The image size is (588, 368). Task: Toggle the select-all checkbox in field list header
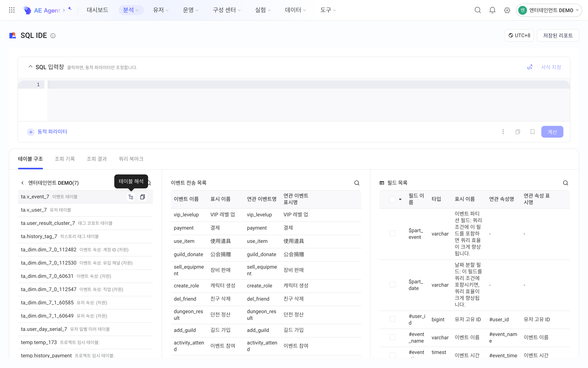(x=392, y=199)
